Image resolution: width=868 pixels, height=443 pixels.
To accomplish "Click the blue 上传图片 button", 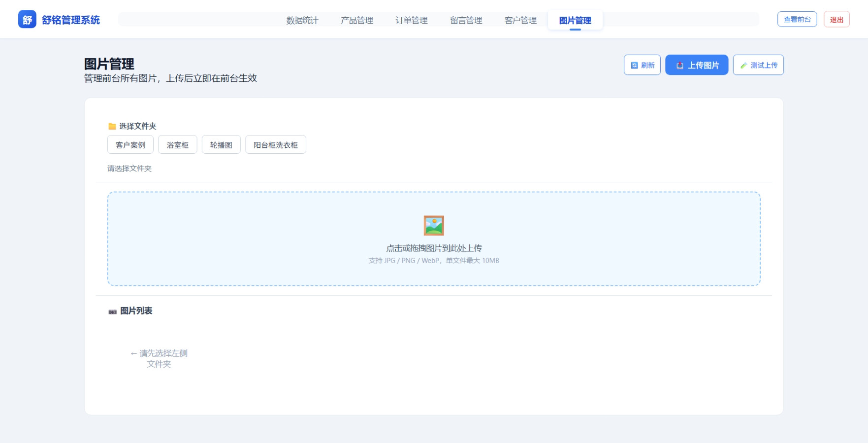I will (696, 65).
